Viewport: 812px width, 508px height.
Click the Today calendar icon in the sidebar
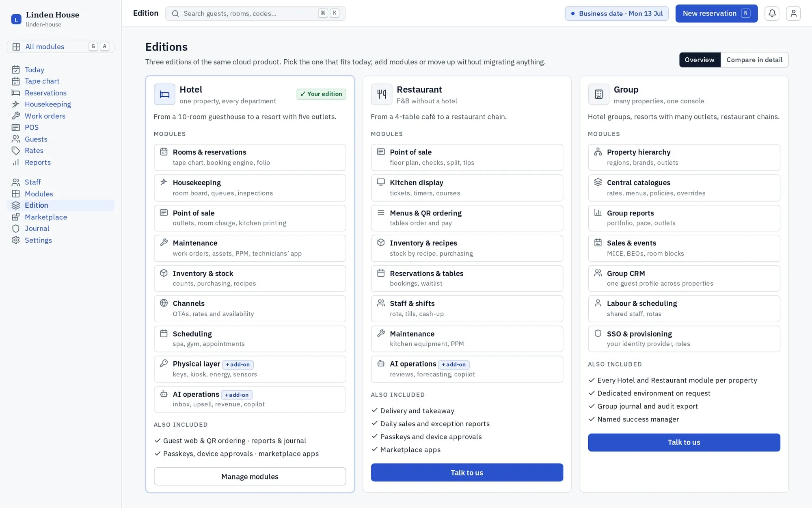coord(16,69)
